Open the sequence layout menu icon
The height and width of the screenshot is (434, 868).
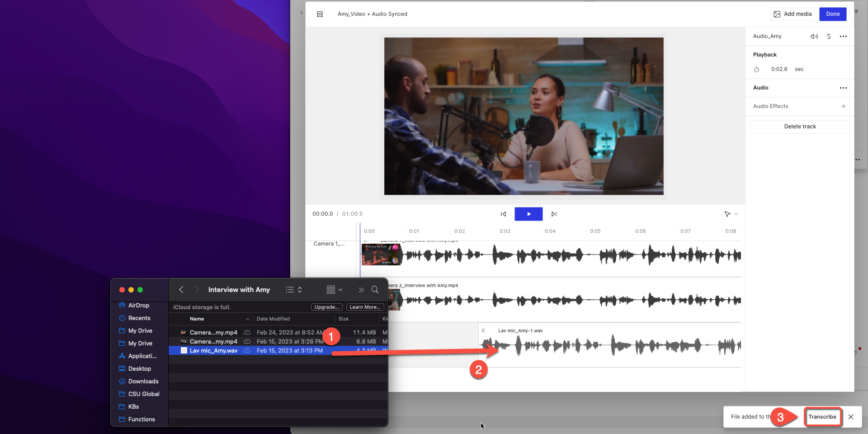320,14
